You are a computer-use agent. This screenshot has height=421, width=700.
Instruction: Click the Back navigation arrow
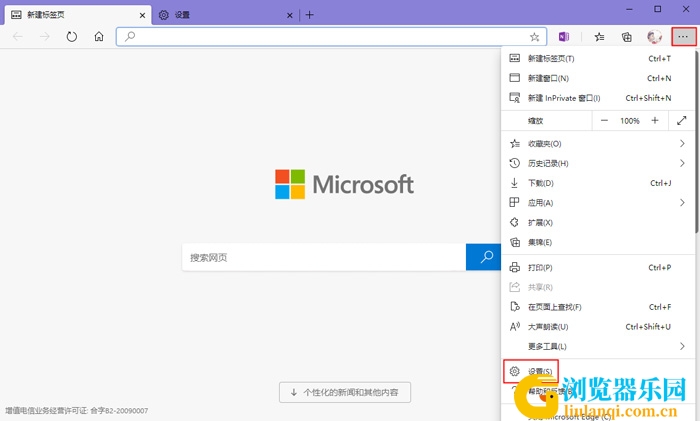click(x=17, y=37)
